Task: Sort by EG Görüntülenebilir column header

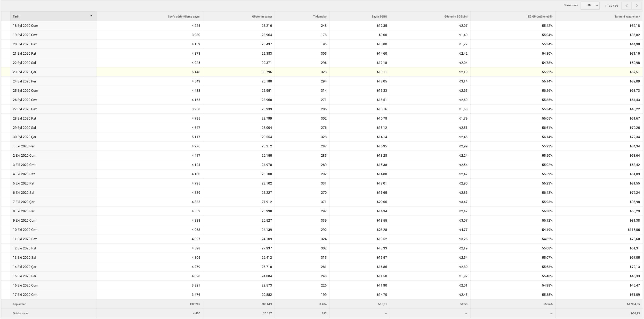Action: [540, 16]
